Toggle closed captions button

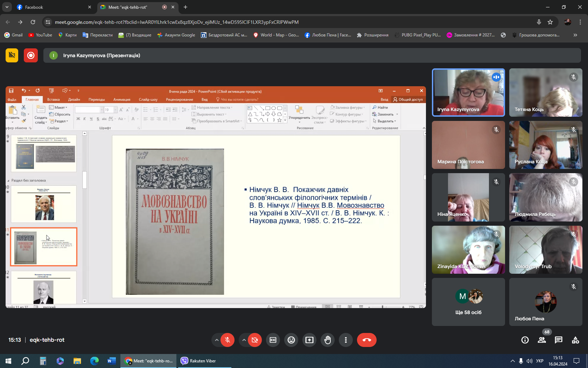(273, 340)
